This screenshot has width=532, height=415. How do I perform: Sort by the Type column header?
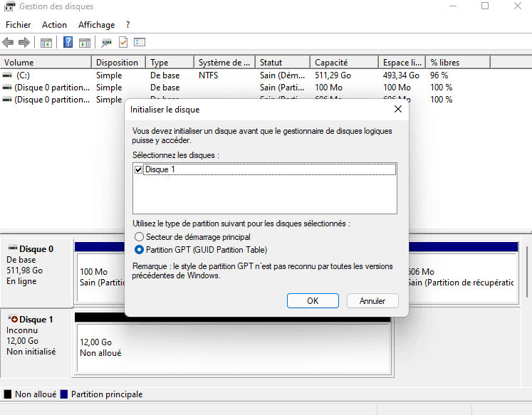pyautogui.click(x=170, y=63)
